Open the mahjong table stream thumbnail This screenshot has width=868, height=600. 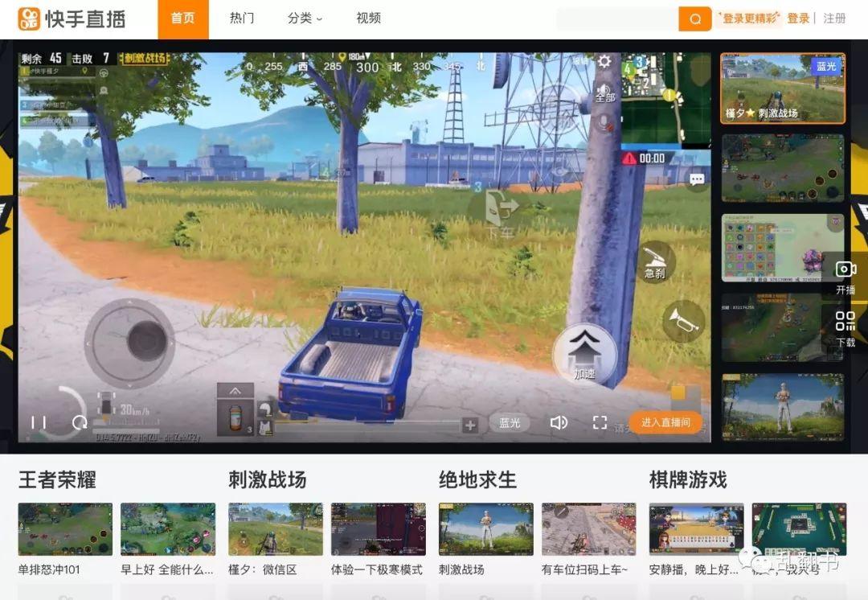[x=800, y=529]
